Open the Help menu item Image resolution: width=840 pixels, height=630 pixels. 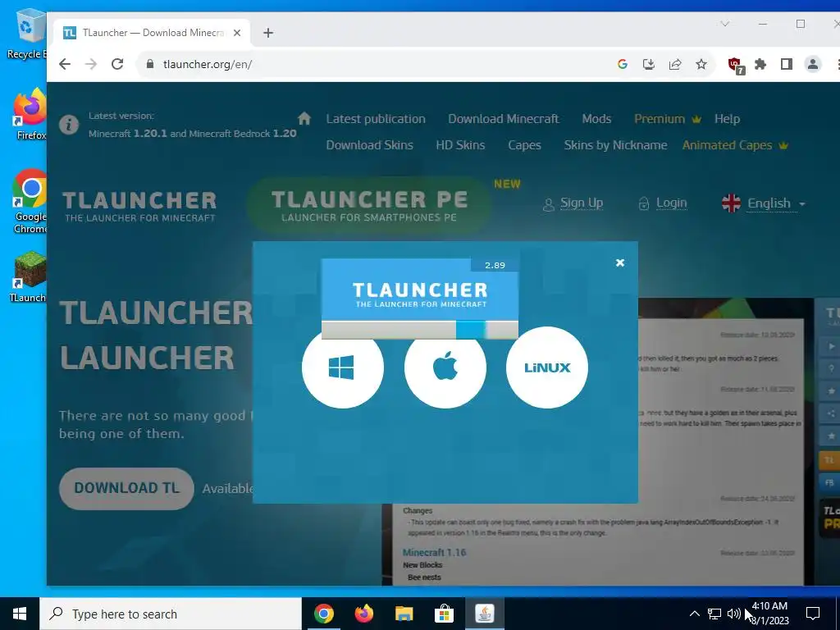(727, 119)
